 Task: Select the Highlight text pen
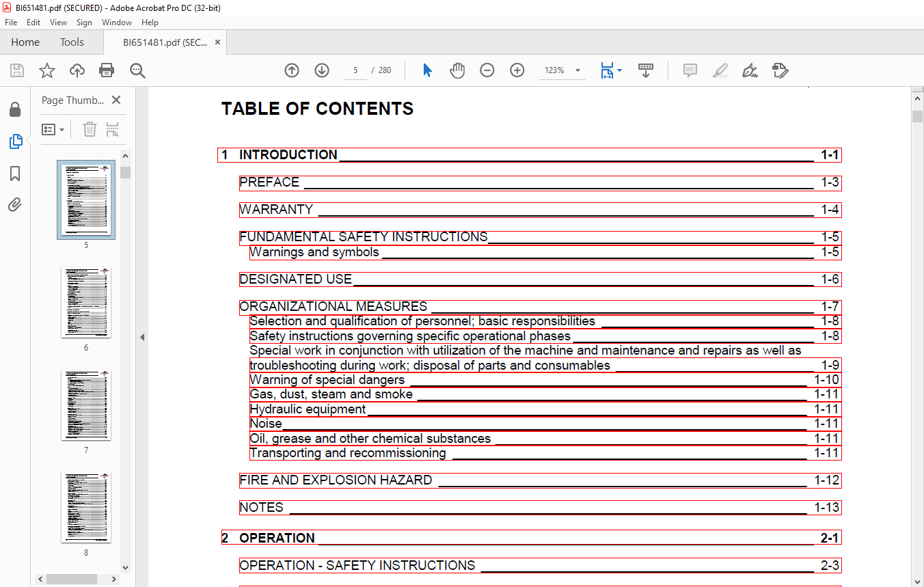tap(720, 70)
